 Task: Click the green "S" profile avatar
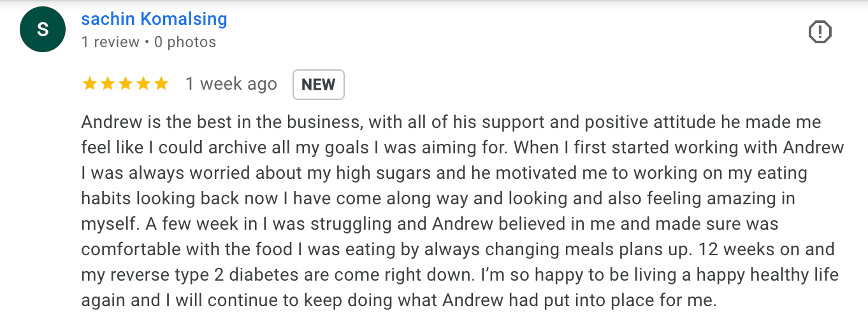coord(43,30)
